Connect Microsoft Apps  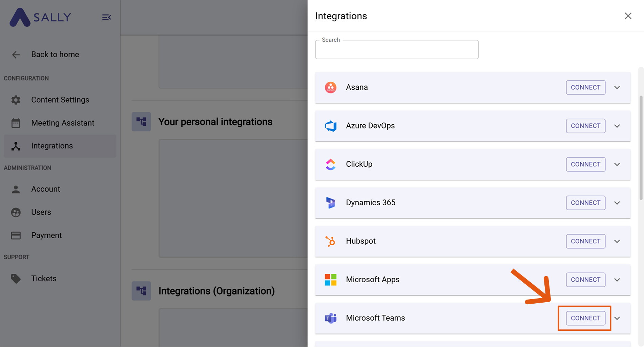(585, 280)
